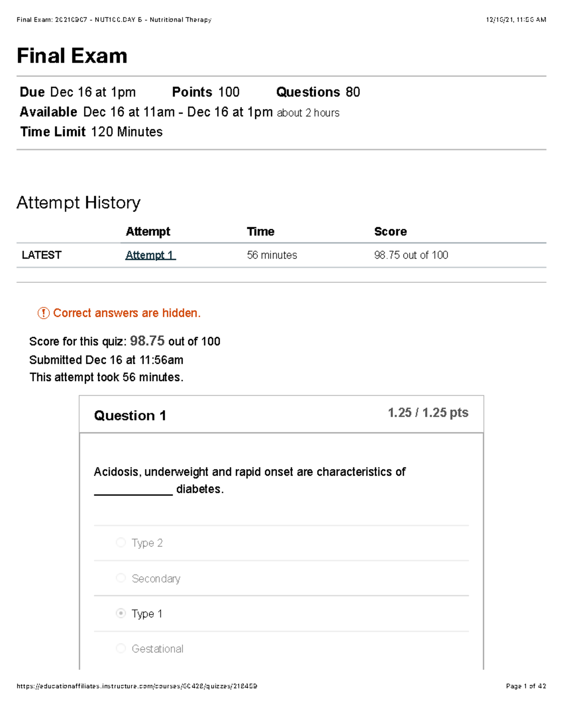Click the Page 1 of 42 footer text
563x728 pixels.
click(x=526, y=686)
